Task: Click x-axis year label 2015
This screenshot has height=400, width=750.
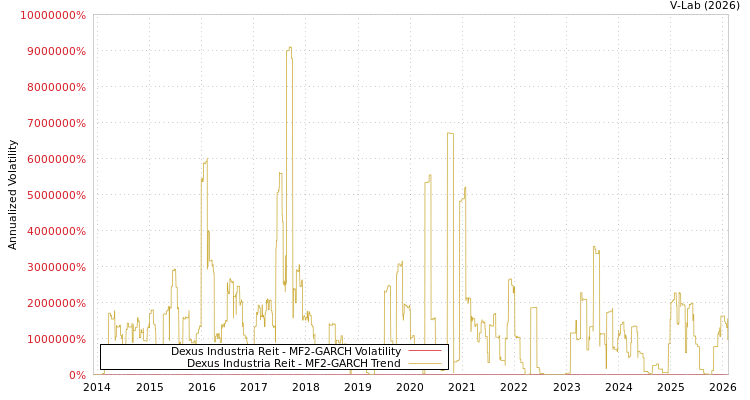Action: pos(150,387)
